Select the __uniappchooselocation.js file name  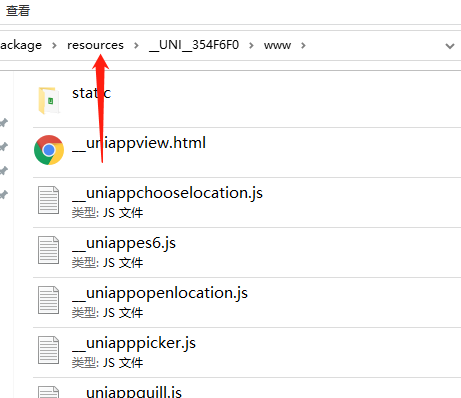[x=167, y=194]
